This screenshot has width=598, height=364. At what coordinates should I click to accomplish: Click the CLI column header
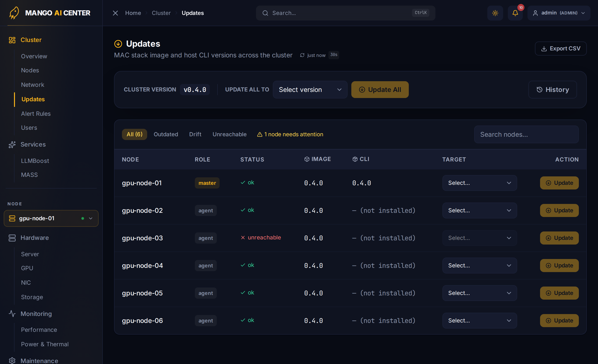coord(361,159)
